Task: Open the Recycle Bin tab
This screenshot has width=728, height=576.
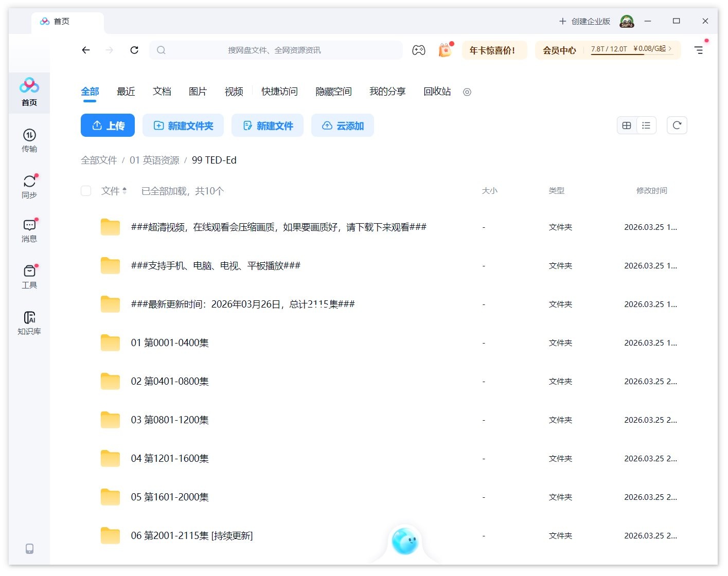Action: pyautogui.click(x=437, y=92)
